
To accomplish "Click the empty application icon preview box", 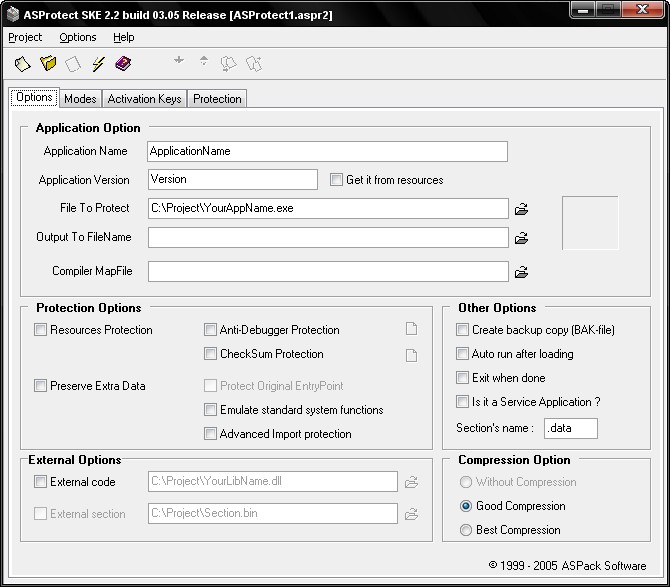I will (590, 223).
